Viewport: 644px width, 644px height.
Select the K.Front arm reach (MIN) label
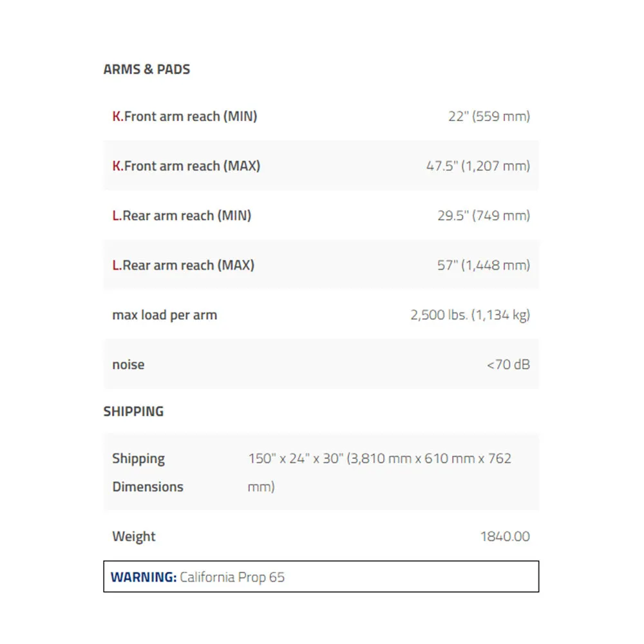tap(185, 116)
